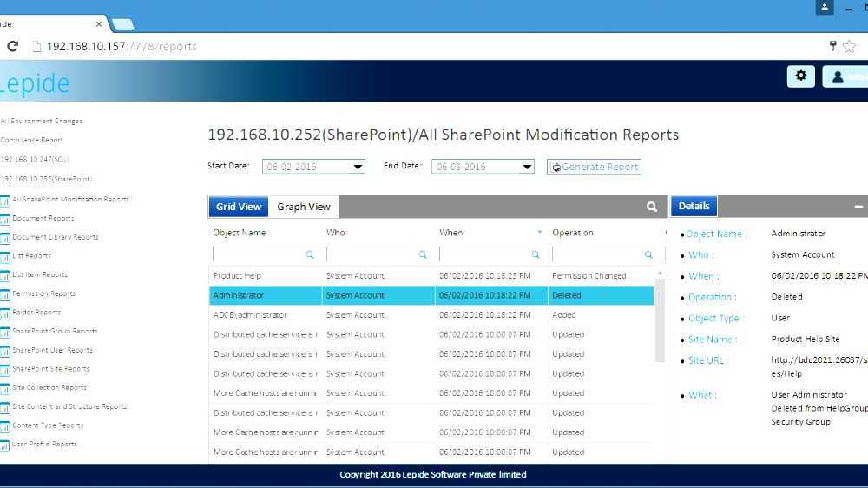
Task: Open the settings gear icon
Action: tap(800, 76)
